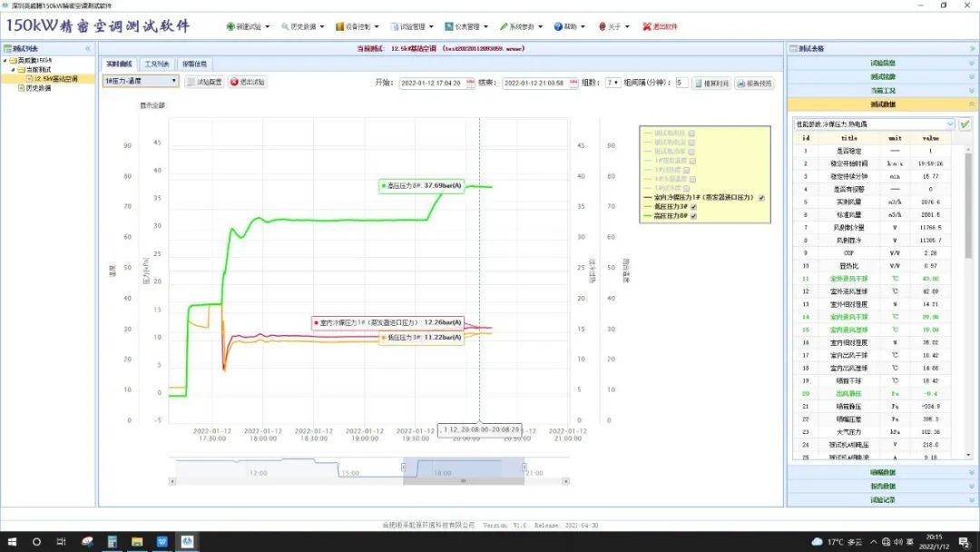Open the end date calendar picker

573,84
